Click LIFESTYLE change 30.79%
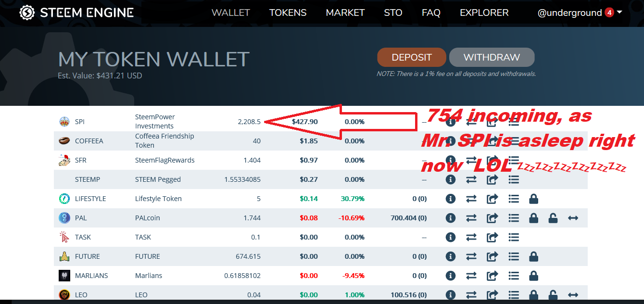Image resolution: width=644 pixels, height=304 pixels. pos(353,199)
